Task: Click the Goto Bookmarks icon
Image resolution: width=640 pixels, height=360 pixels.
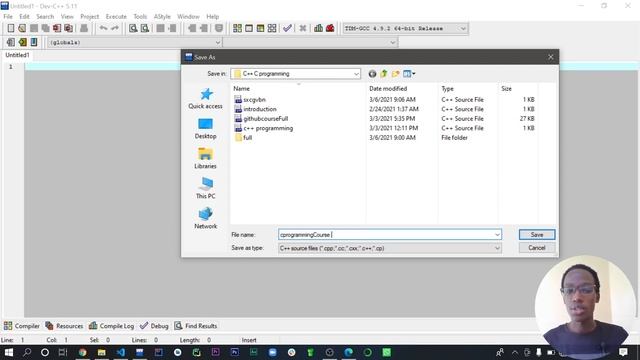Action: tap(34, 42)
